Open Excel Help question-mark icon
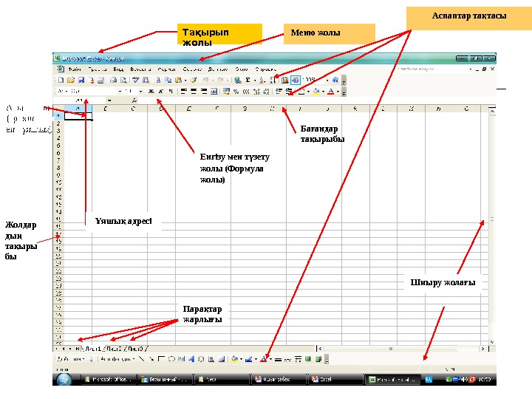Screen dimensions: 532x399 click(335, 80)
